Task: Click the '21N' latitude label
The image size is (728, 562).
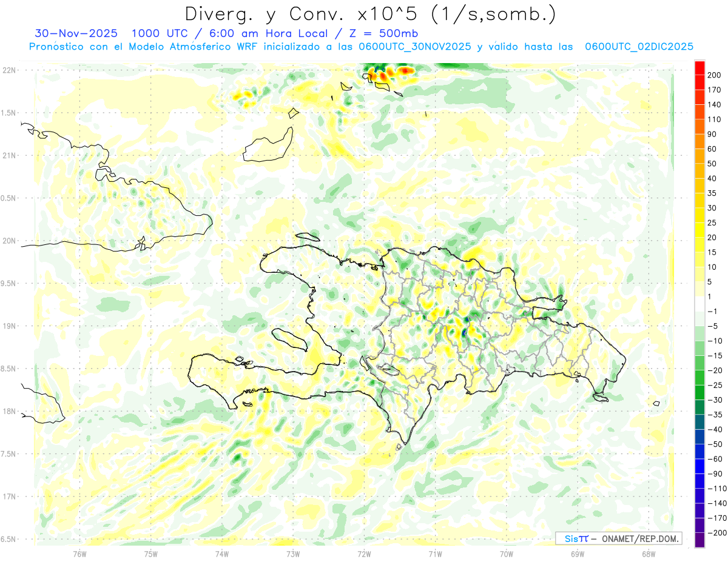Action: (x=9, y=155)
